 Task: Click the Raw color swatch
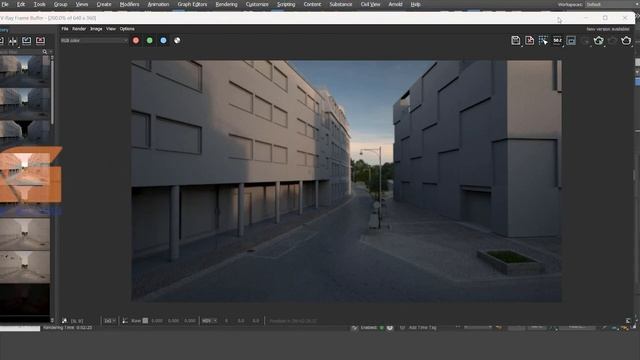tap(145, 321)
